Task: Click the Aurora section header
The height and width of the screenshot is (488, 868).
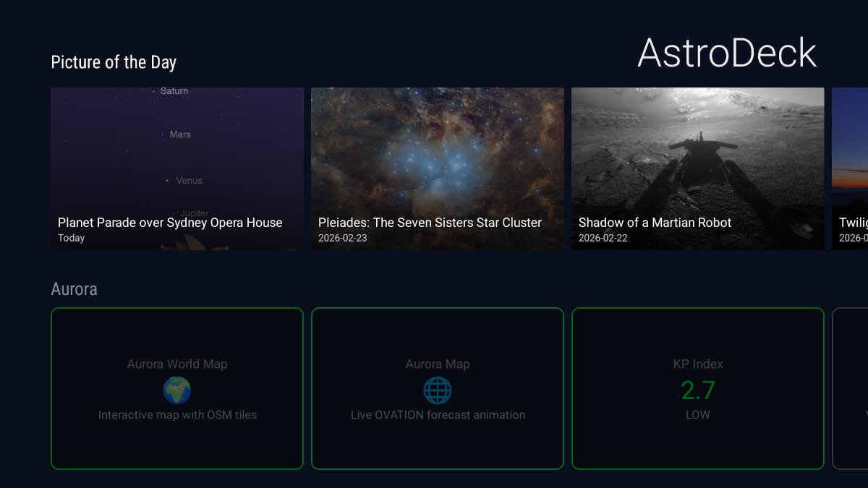Action: 74,289
